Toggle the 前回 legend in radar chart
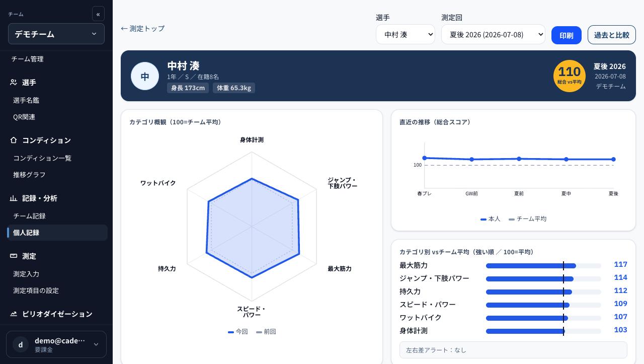Screen dimensions: 644x364 [266, 332]
